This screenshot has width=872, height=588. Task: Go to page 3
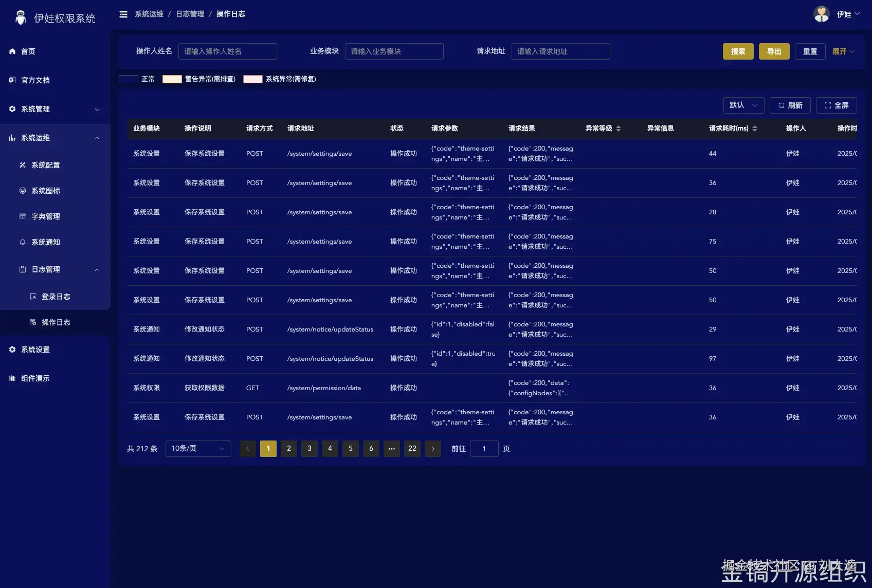310,449
